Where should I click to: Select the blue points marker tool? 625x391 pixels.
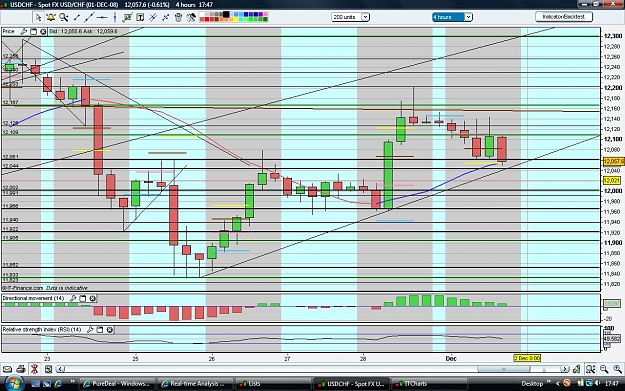click(166, 17)
